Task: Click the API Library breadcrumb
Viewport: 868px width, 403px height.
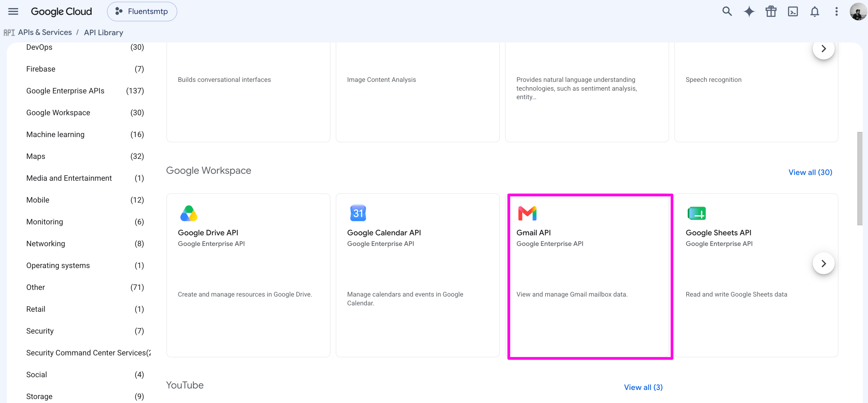Action: click(x=103, y=32)
